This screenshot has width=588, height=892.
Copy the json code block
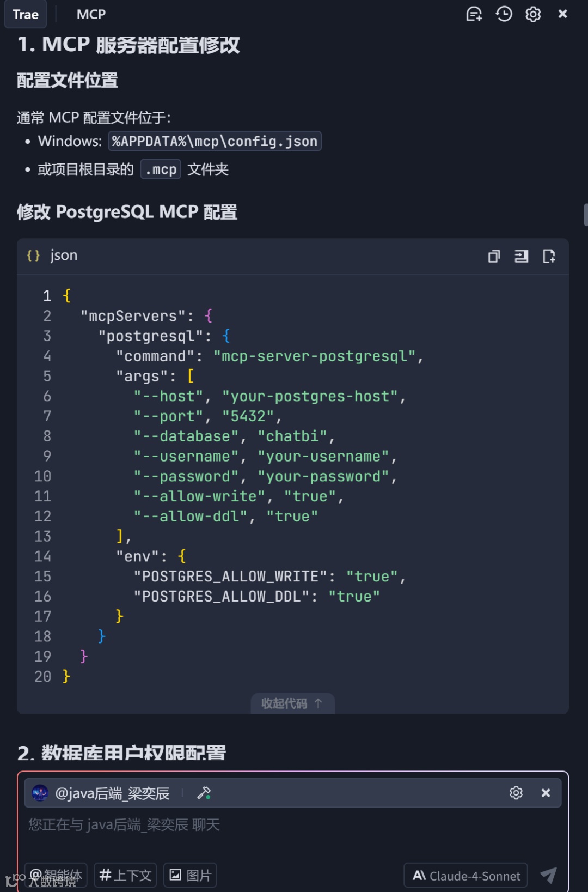click(x=494, y=256)
